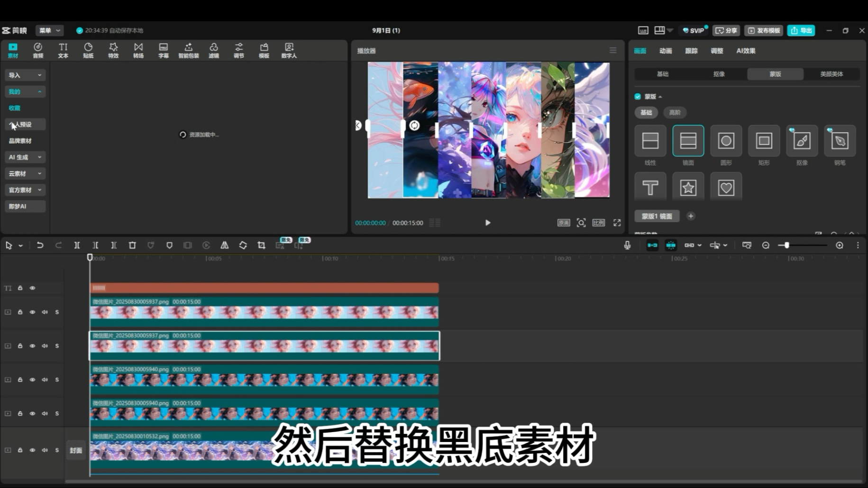The width and height of the screenshot is (868, 488).
Task: Open the 贴纸 stickers panel
Action: pyautogui.click(x=88, y=50)
